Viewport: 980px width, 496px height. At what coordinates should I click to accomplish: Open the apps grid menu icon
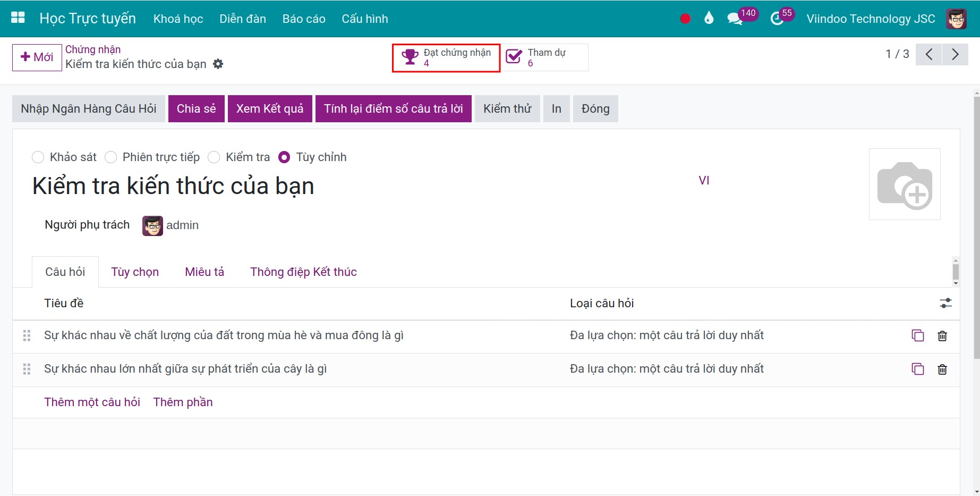click(x=18, y=18)
